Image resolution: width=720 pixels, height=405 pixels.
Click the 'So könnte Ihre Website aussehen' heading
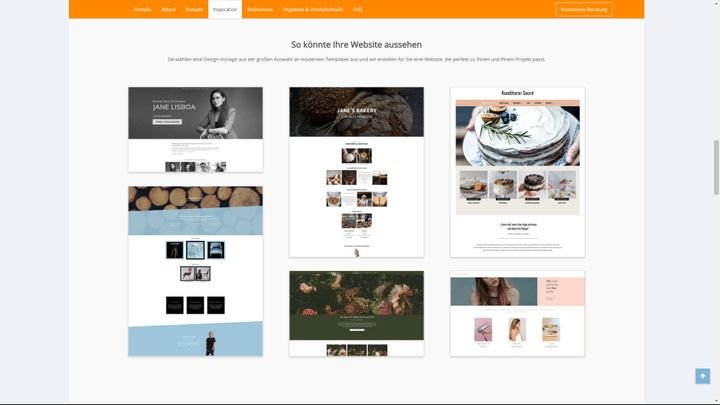click(356, 45)
